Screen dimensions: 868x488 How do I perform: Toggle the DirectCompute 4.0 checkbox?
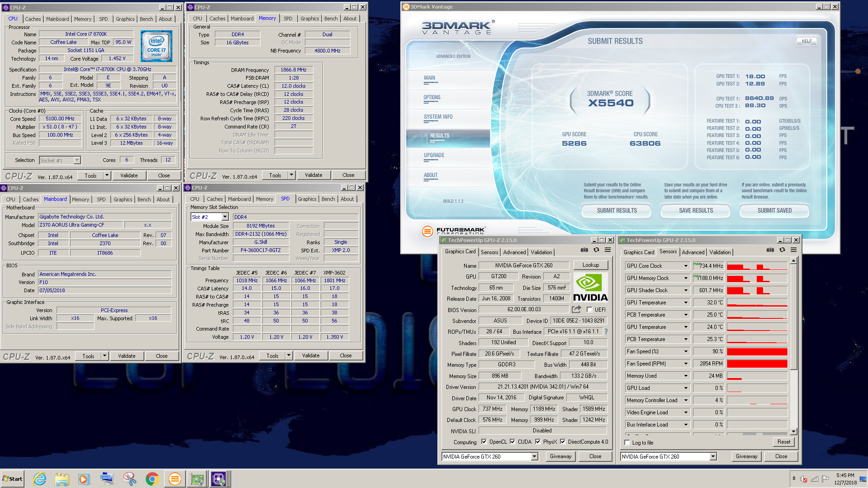(563, 442)
